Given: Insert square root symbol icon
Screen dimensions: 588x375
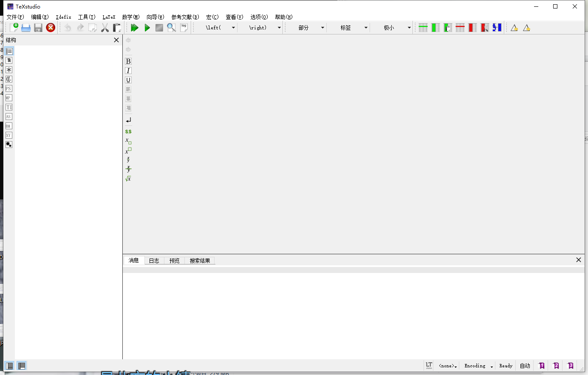Looking at the screenshot, I should tap(128, 179).
